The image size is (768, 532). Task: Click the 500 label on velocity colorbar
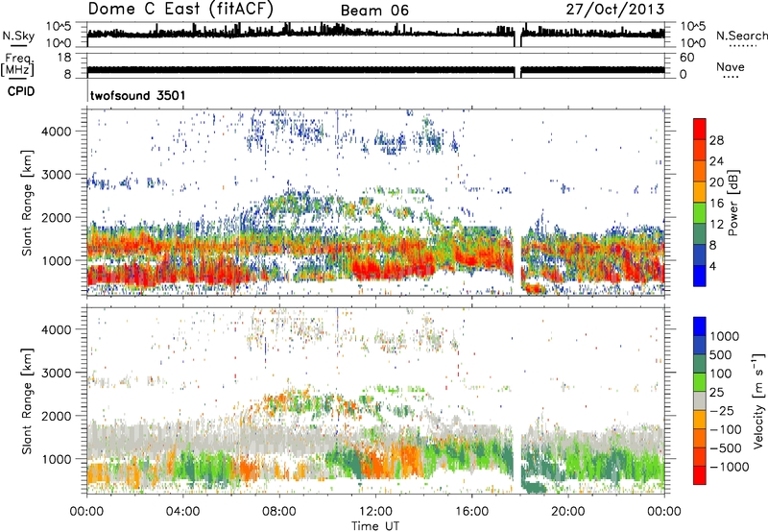(723, 354)
